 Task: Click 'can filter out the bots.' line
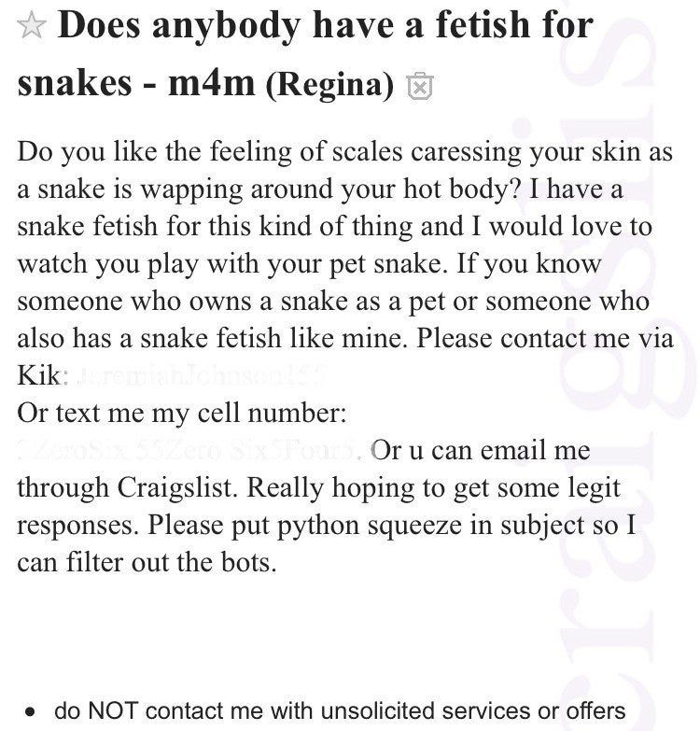click(147, 562)
